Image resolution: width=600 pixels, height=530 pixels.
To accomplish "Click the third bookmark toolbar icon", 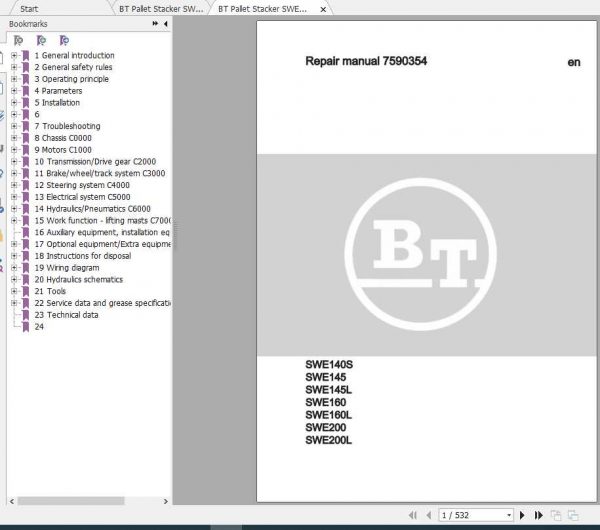I will [x=64, y=40].
